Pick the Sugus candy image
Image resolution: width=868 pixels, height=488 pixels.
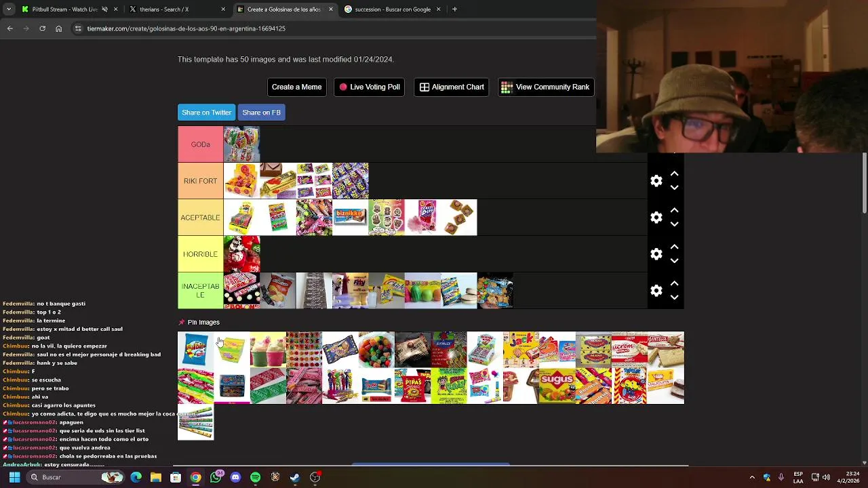pos(557,386)
